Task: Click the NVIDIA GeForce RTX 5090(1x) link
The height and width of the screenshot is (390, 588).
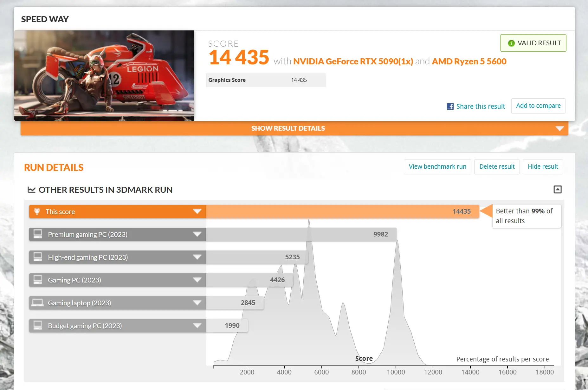Action: pyautogui.click(x=353, y=61)
